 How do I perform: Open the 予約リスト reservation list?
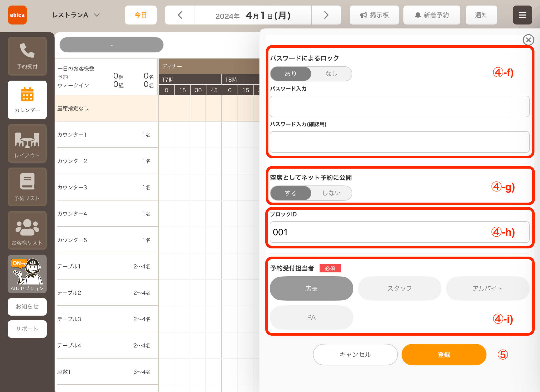click(x=27, y=187)
